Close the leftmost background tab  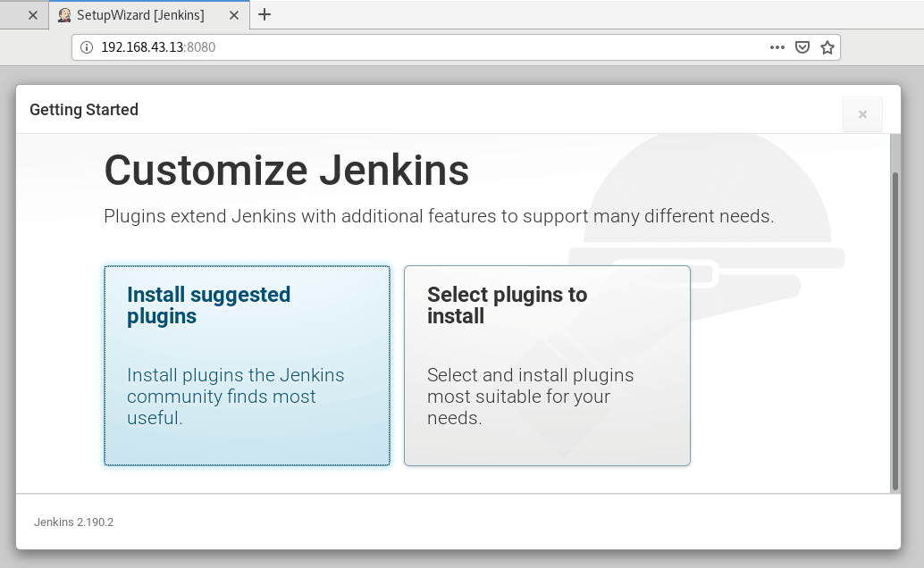32,15
